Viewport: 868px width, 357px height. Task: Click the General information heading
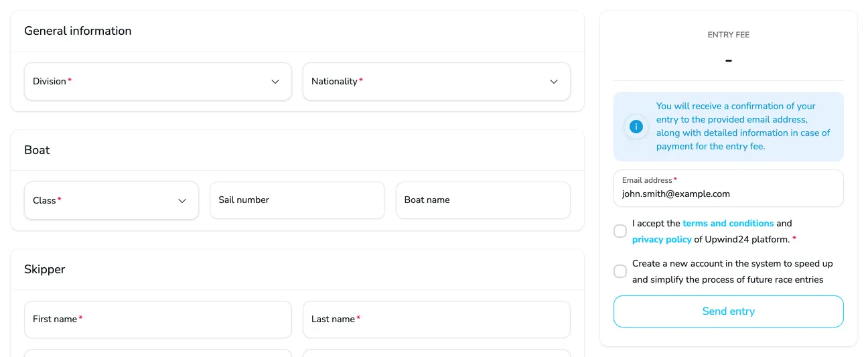(x=78, y=31)
